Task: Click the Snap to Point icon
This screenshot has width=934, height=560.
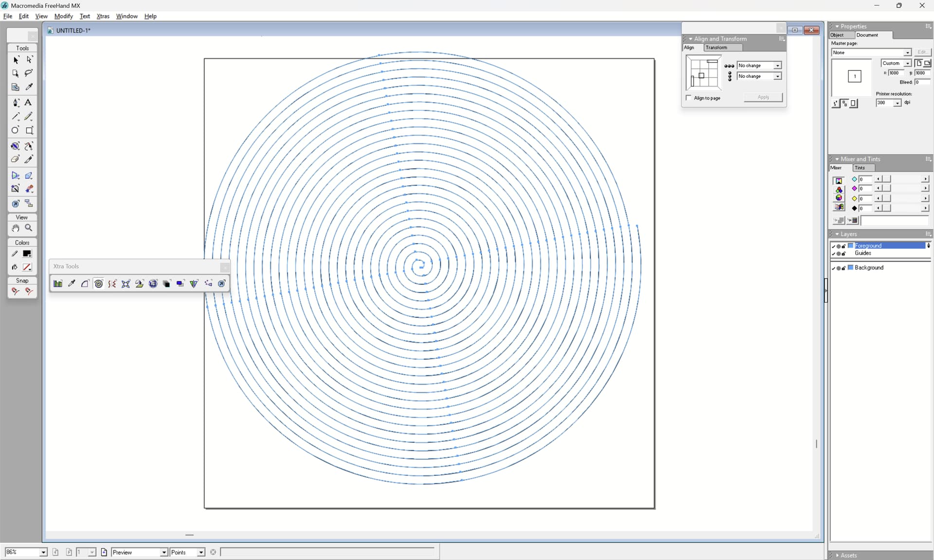Action: pyautogui.click(x=16, y=291)
